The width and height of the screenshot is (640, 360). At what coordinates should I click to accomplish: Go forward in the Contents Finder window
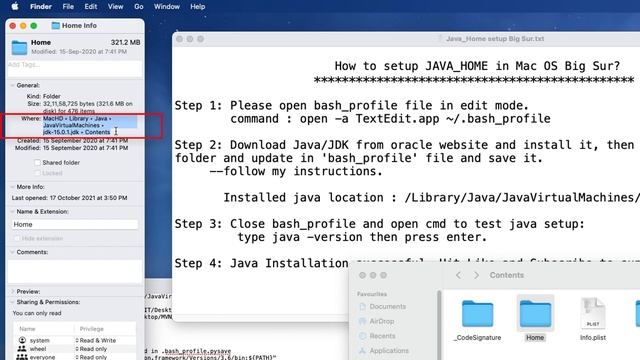[476, 275]
